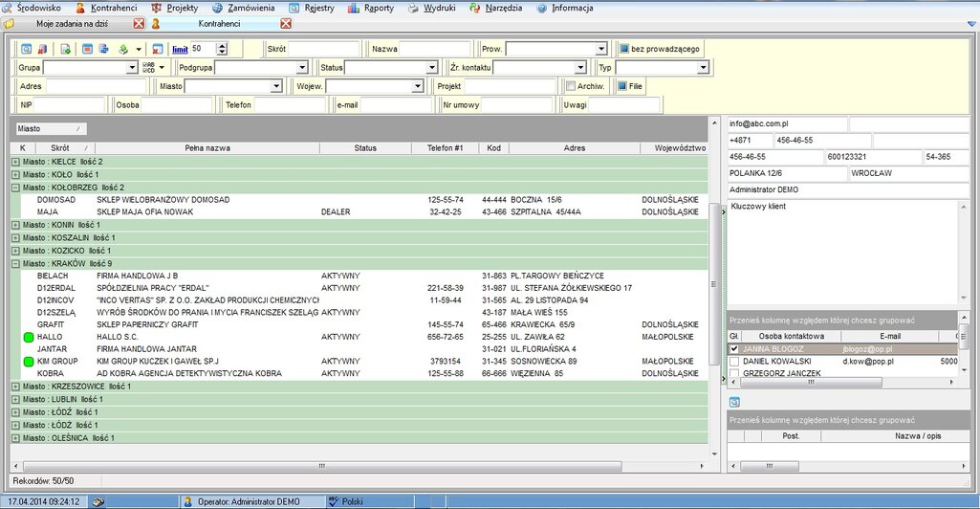Sort by the 'Pełna nazwa' column header

click(x=207, y=148)
